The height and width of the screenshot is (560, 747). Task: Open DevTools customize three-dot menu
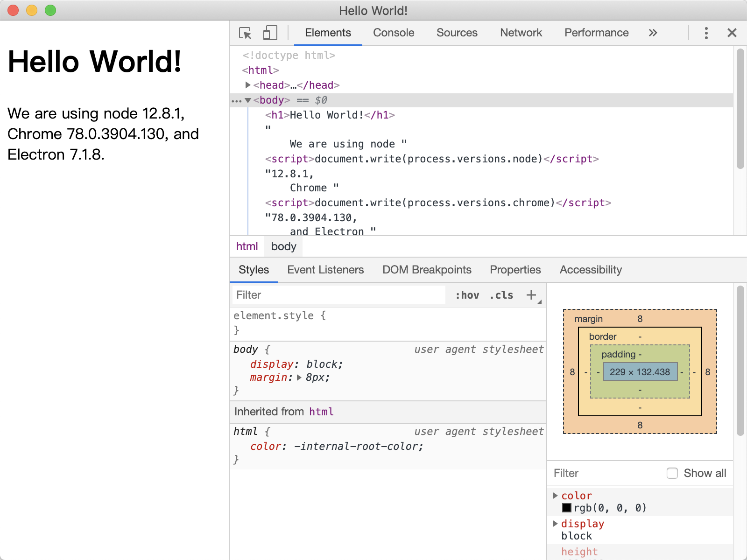[706, 33]
